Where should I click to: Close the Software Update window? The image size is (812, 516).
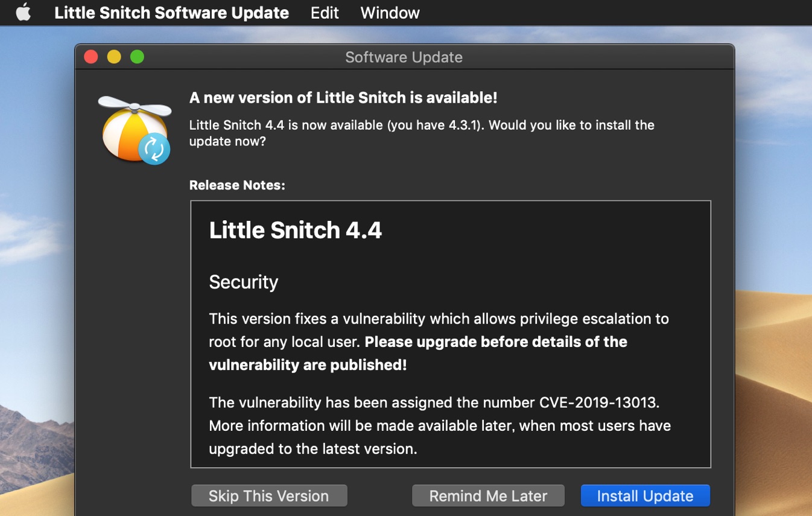pyautogui.click(x=91, y=57)
